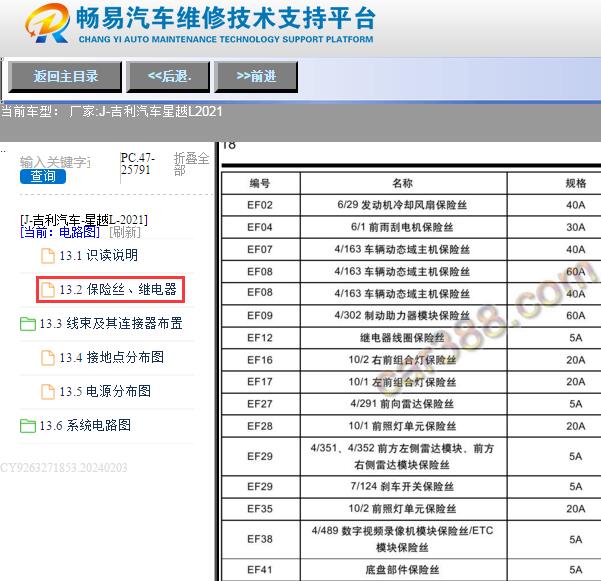601x581 pixels.
Task: Expand 13.3 线束及其连接器布置 folder
Action: click(x=111, y=323)
